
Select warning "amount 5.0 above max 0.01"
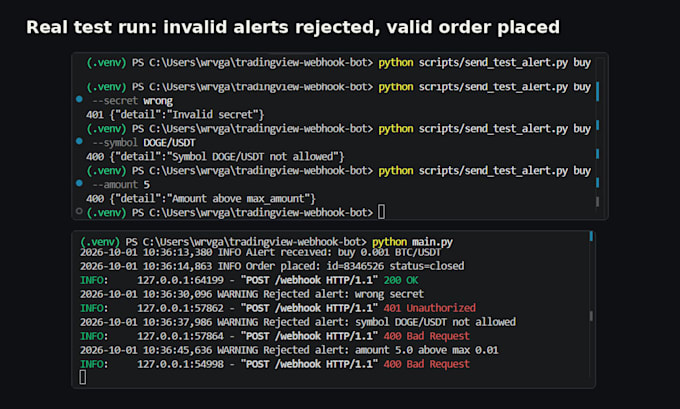[427, 350]
